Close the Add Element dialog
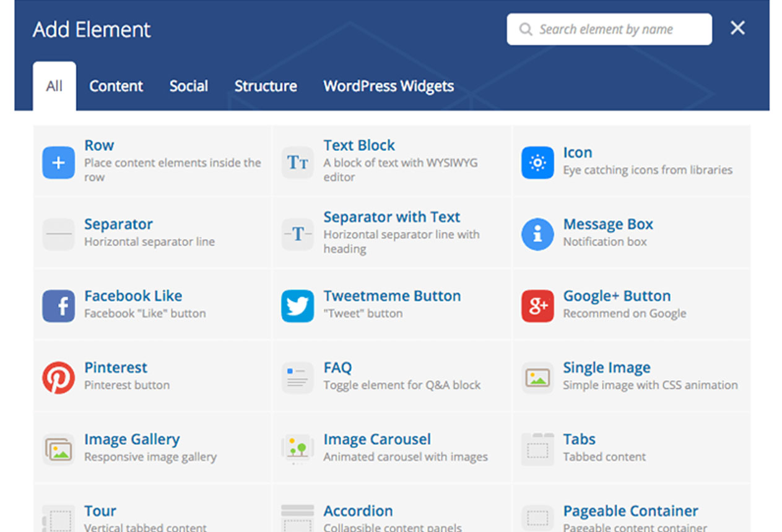782x532 pixels. point(737,28)
